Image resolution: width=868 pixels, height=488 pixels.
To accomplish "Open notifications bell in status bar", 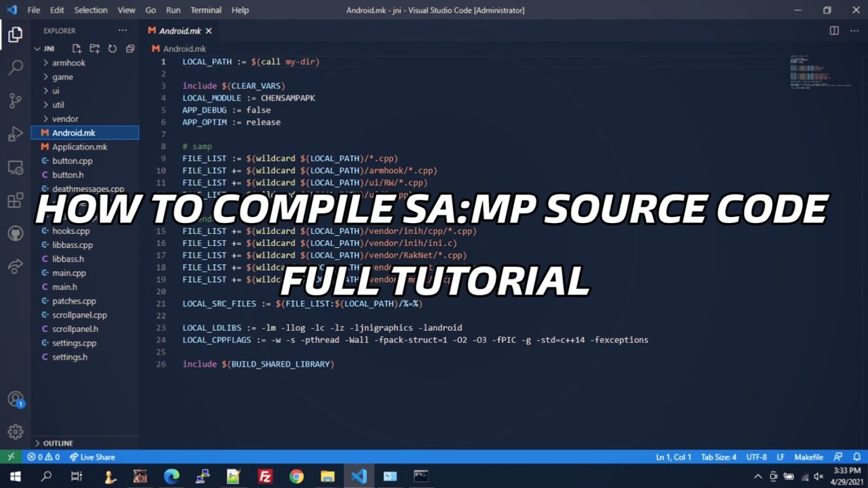I will pyautogui.click(x=857, y=457).
